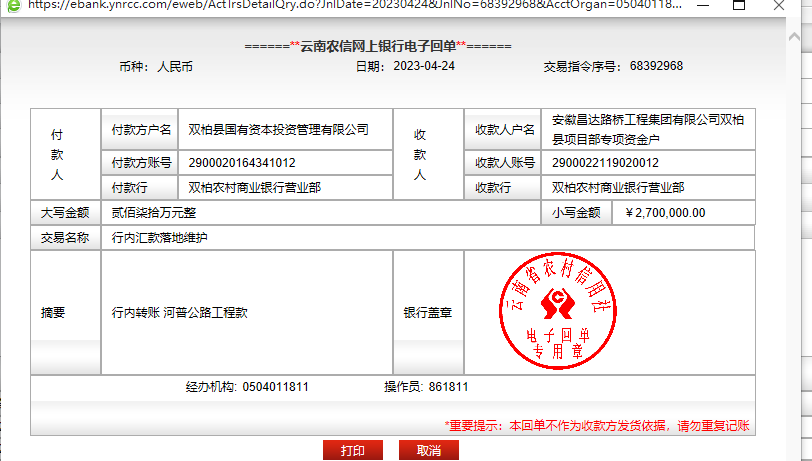Select the payer name 双柏县国有资本投资管理有限公司

[x=278, y=129]
